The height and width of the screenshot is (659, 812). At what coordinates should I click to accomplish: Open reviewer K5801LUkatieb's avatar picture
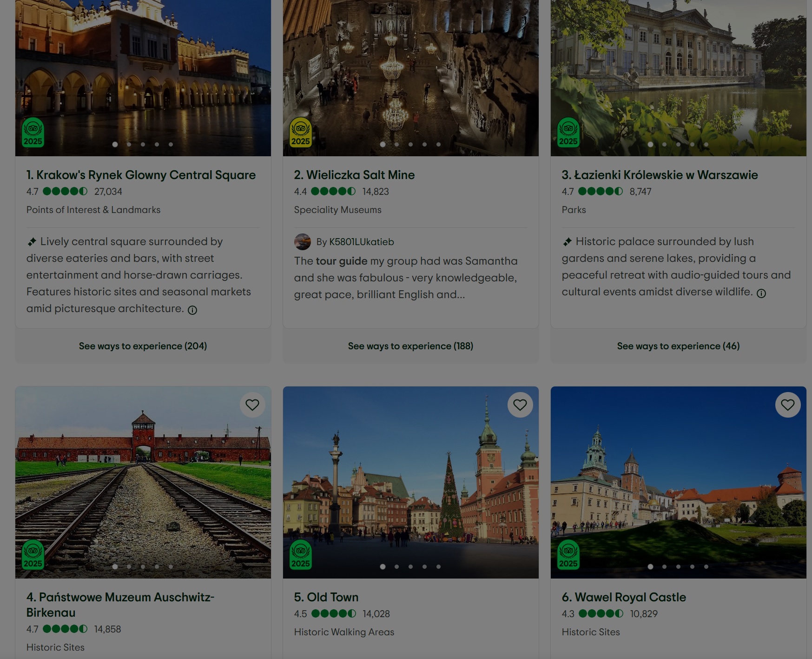pyautogui.click(x=303, y=242)
